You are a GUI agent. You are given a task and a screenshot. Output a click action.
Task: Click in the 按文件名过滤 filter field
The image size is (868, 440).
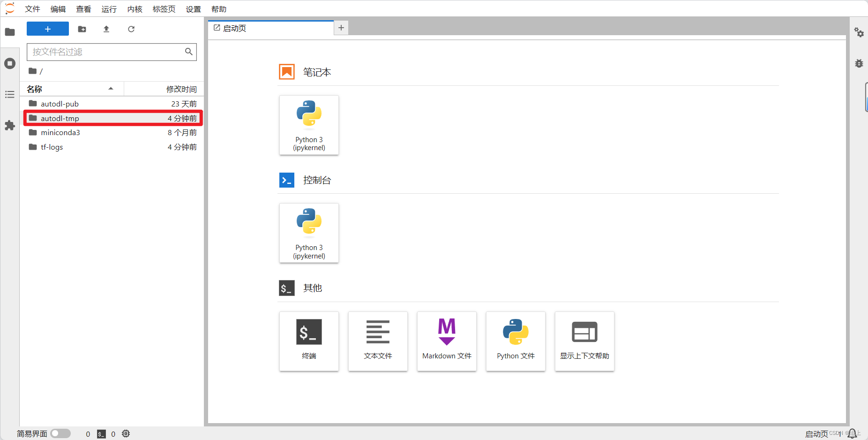click(x=112, y=52)
